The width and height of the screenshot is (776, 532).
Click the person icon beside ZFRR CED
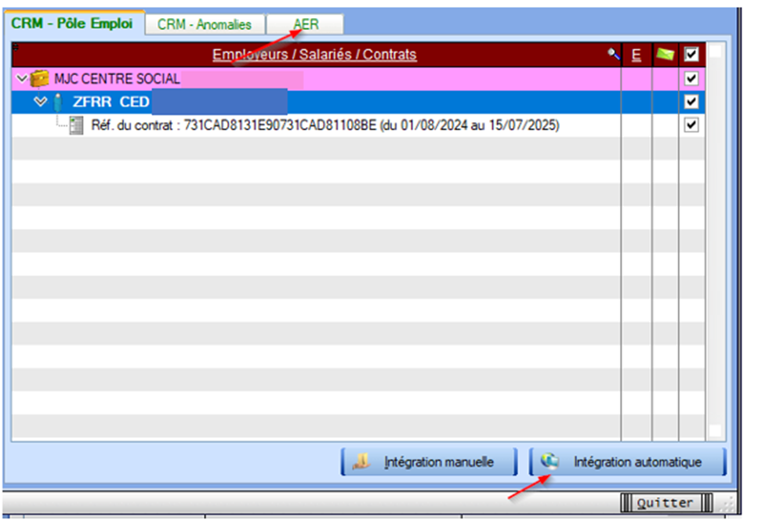point(58,102)
